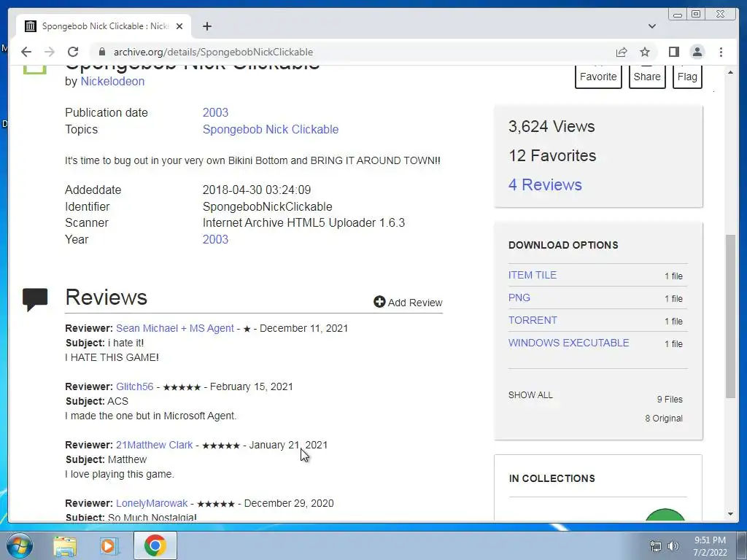This screenshot has width=747, height=560.
Task: Click the I HATE THIS GAME! review text
Action: coord(112,357)
